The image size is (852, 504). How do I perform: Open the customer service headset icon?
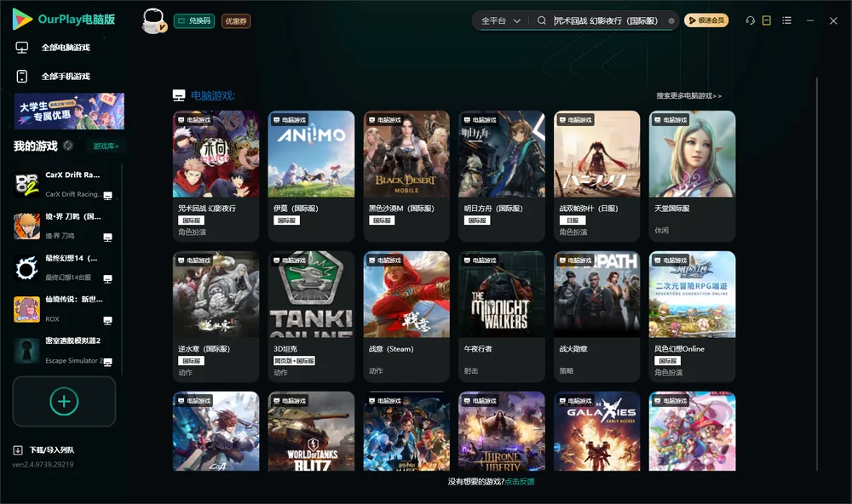(750, 20)
